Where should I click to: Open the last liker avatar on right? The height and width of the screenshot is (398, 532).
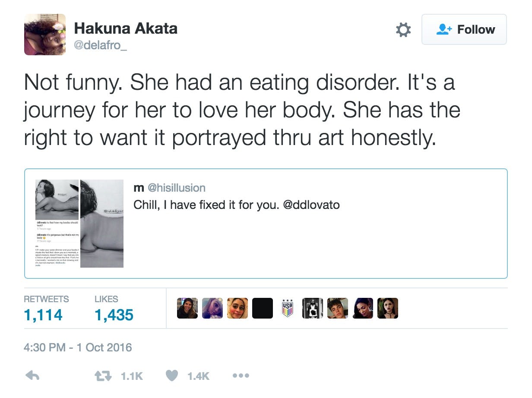[x=388, y=308]
